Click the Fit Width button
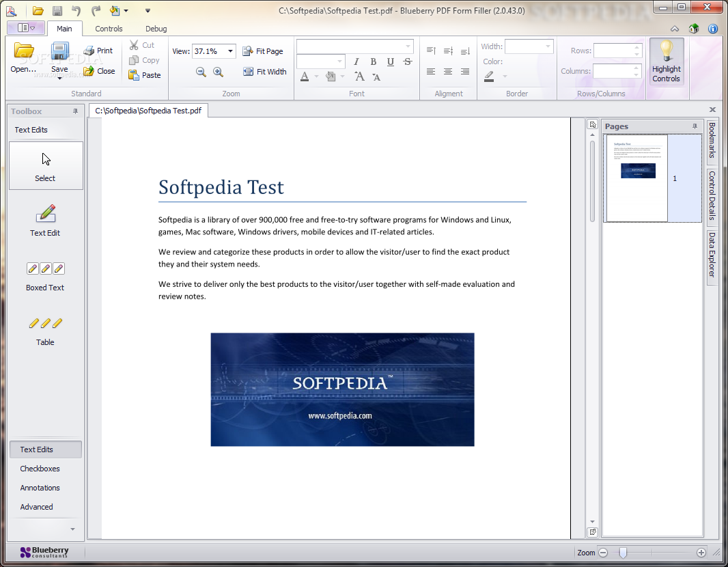 point(265,72)
